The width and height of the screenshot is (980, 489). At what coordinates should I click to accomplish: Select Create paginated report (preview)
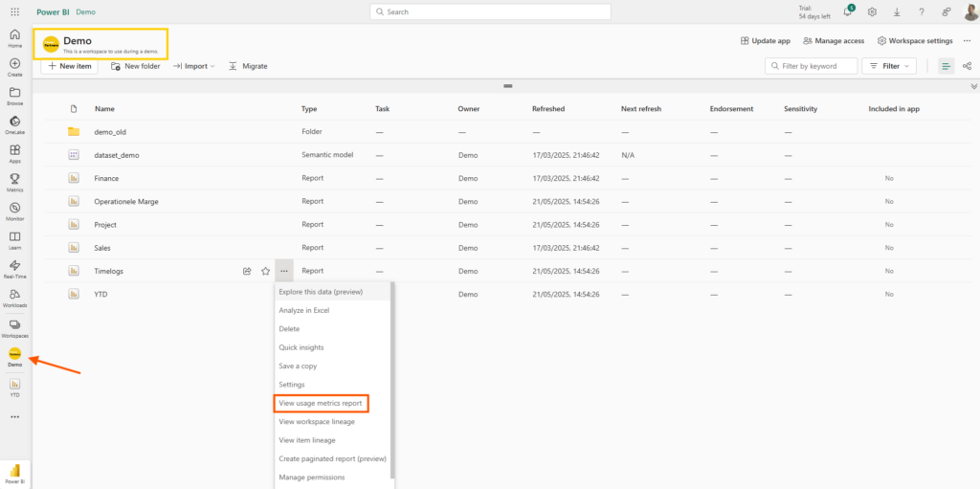tap(332, 459)
